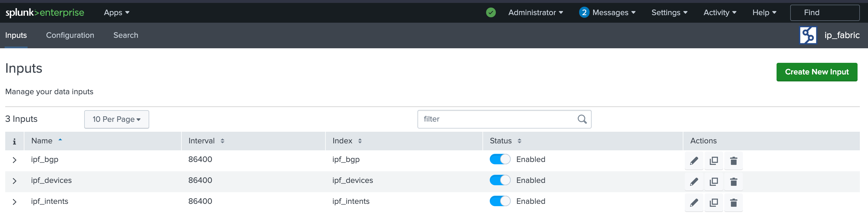Edit the ipf_devices input
The width and height of the screenshot is (868, 221).
tap(694, 182)
